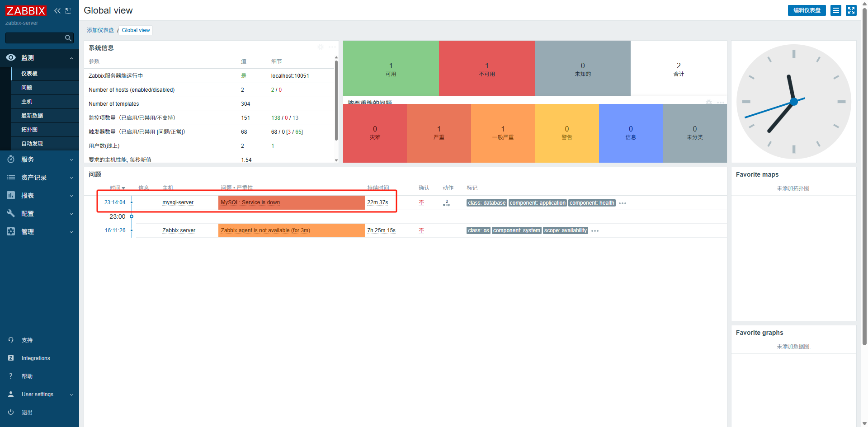Image resolution: width=868 pixels, height=427 pixels.
Task: Click the green 可用 hosts tile
Action: [x=391, y=68]
